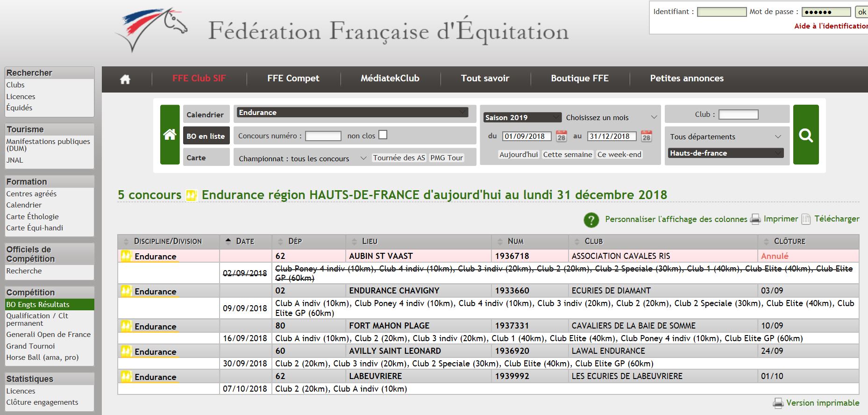Sort the table by Club column
Viewport: 868px width, 415px height.
tap(663, 241)
